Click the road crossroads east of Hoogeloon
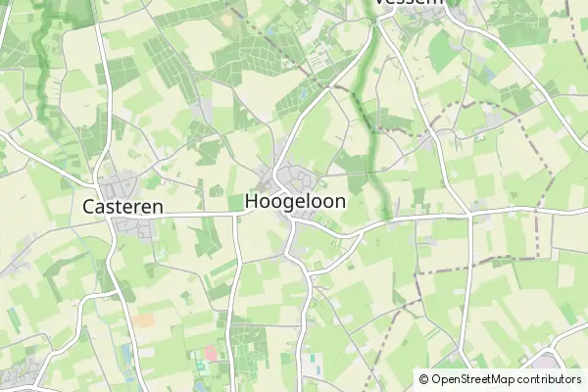 tap(469, 215)
